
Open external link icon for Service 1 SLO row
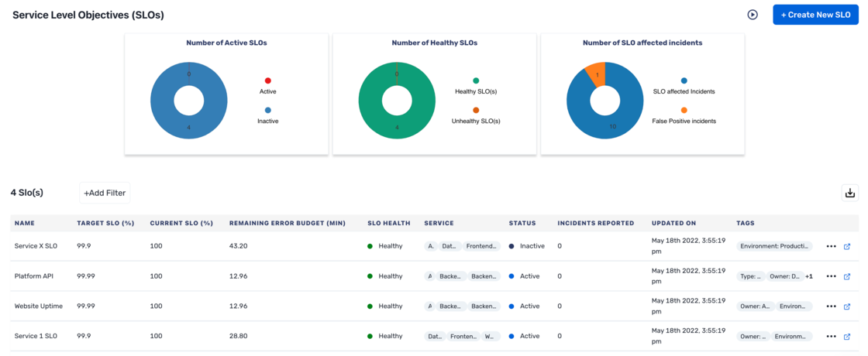click(x=846, y=336)
